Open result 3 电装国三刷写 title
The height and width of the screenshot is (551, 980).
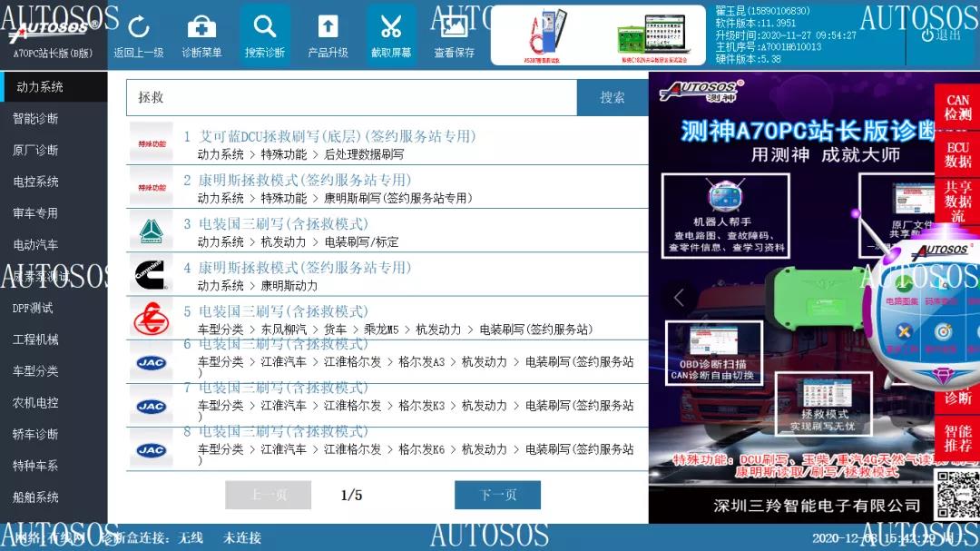(x=284, y=224)
